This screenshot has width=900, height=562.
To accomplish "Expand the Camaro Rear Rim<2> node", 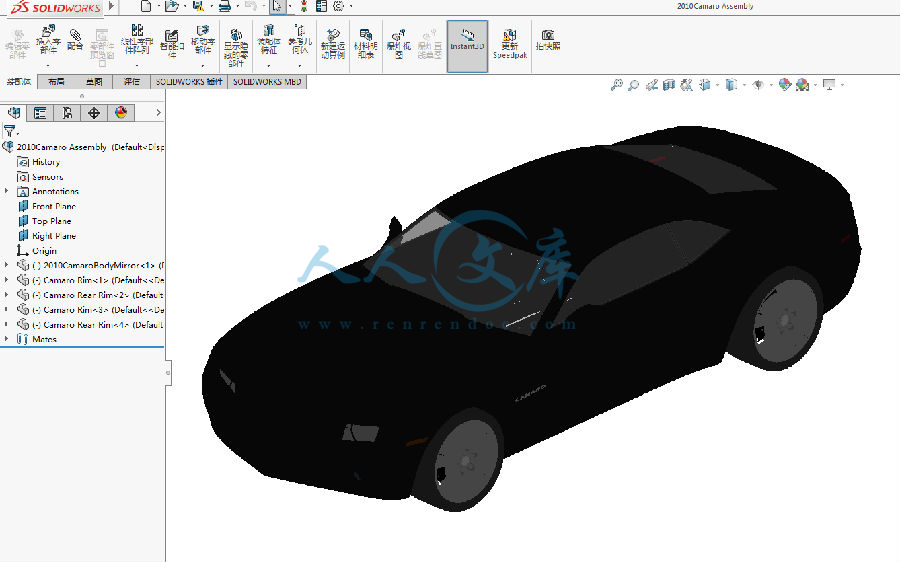I will coord(6,295).
